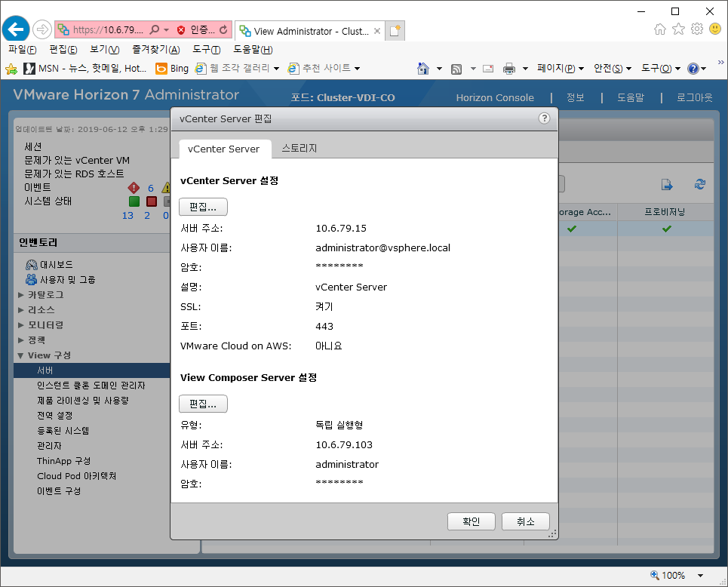Open the 도움말 header link
This screenshot has width=728, height=587.
pyautogui.click(x=631, y=97)
